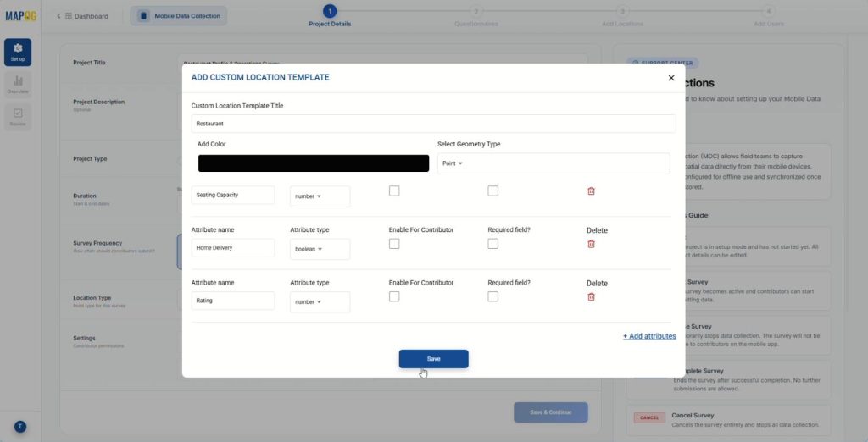This screenshot has width=868, height=442.
Task: Delete the Home Delivery attribute
Action: click(591, 244)
